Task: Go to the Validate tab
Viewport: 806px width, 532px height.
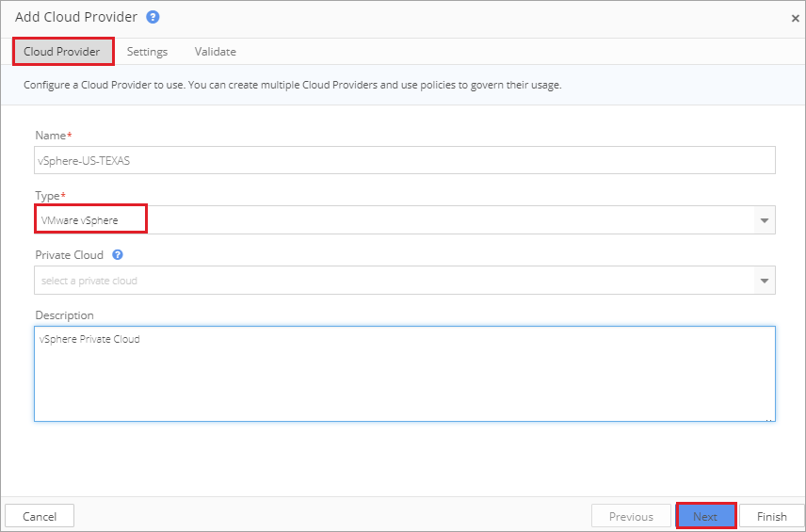Action: [x=216, y=52]
